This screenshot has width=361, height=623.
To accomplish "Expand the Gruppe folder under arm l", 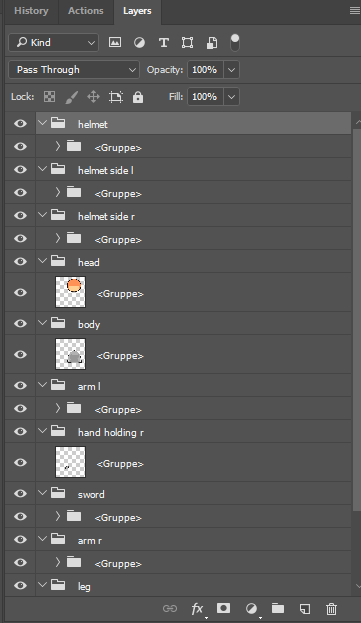I will click(x=58, y=408).
